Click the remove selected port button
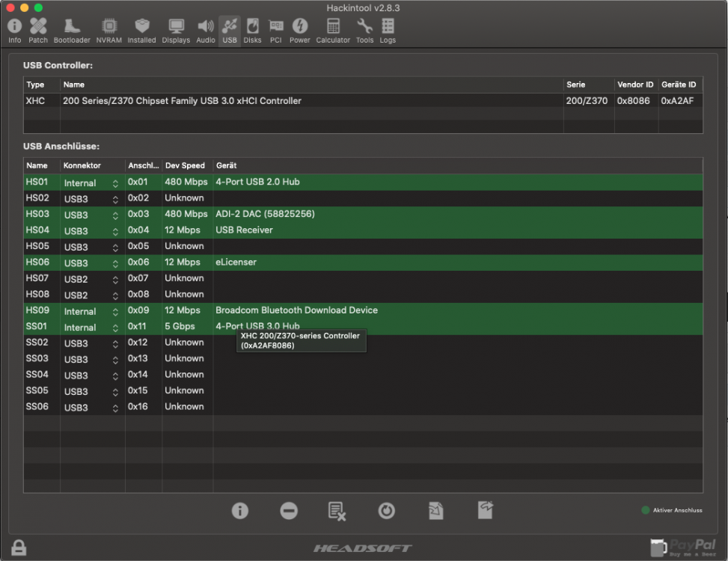 (289, 511)
